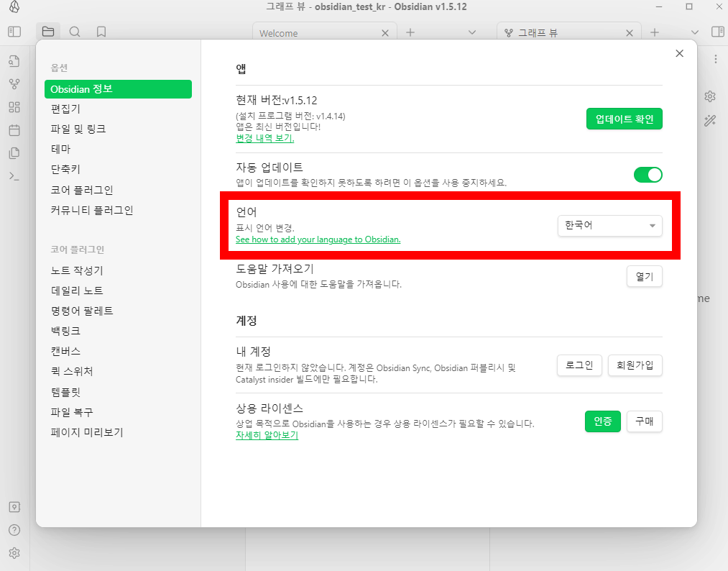This screenshot has width=728, height=571.
Task: Open help question mark icon
Action: tap(14, 530)
